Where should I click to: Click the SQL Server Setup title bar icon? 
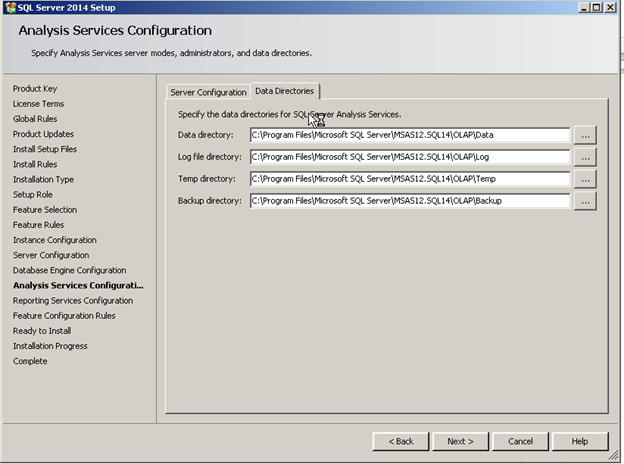(x=11, y=8)
